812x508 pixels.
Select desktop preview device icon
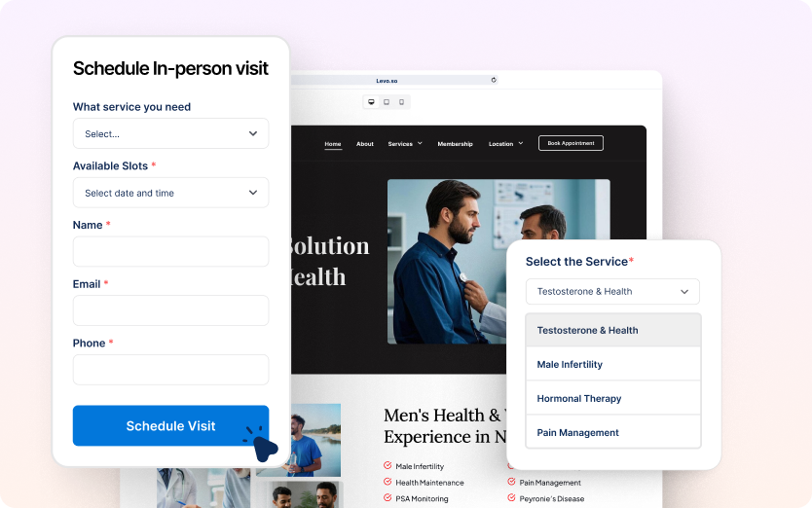[x=371, y=102]
